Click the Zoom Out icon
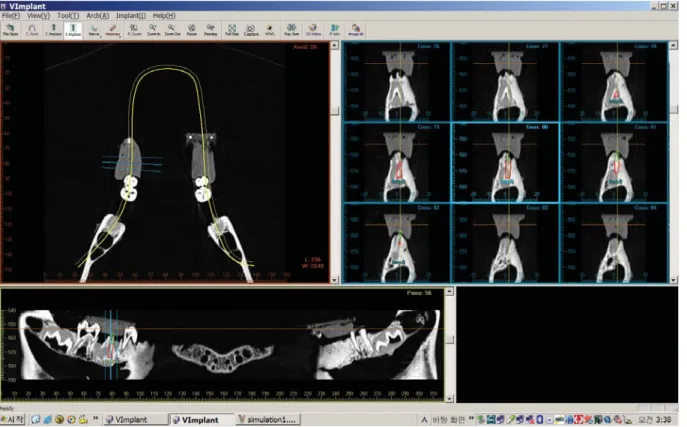This screenshot has height=427, width=687. 172,30
